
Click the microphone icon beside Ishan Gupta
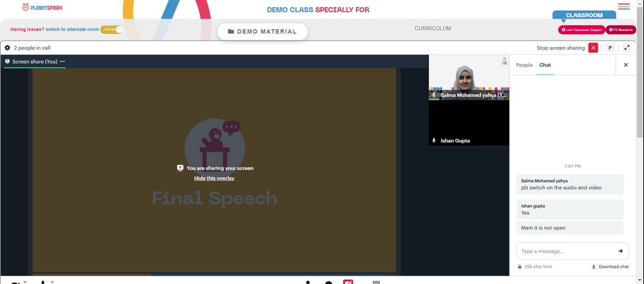tap(433, 140)
